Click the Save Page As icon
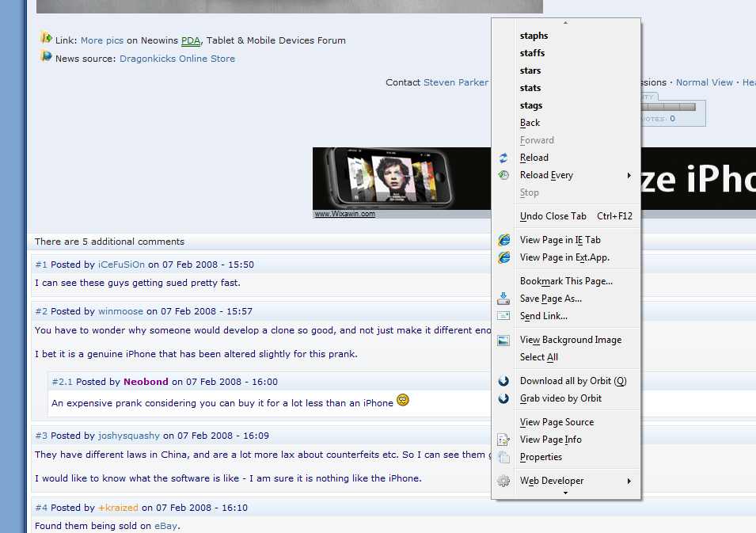 (503, 299)
